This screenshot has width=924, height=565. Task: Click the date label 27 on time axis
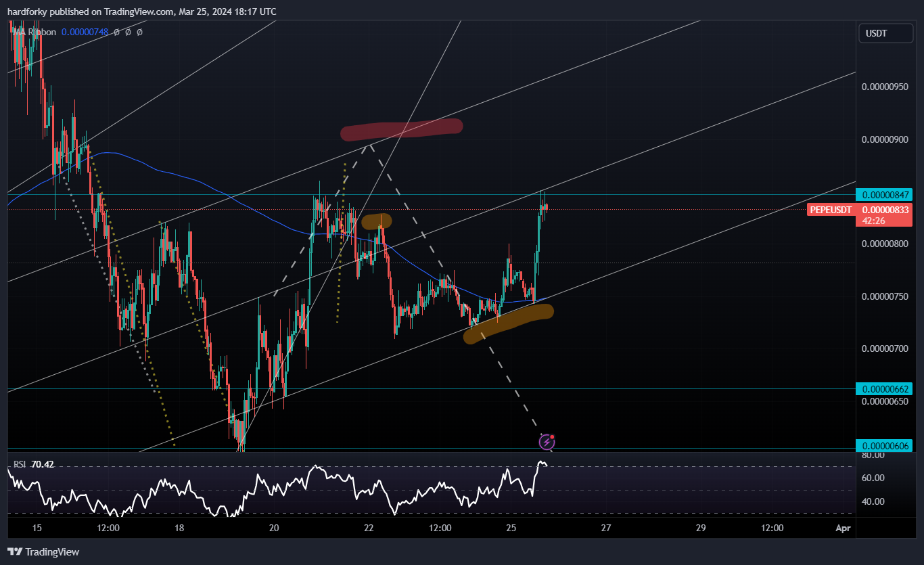point(606,528)
